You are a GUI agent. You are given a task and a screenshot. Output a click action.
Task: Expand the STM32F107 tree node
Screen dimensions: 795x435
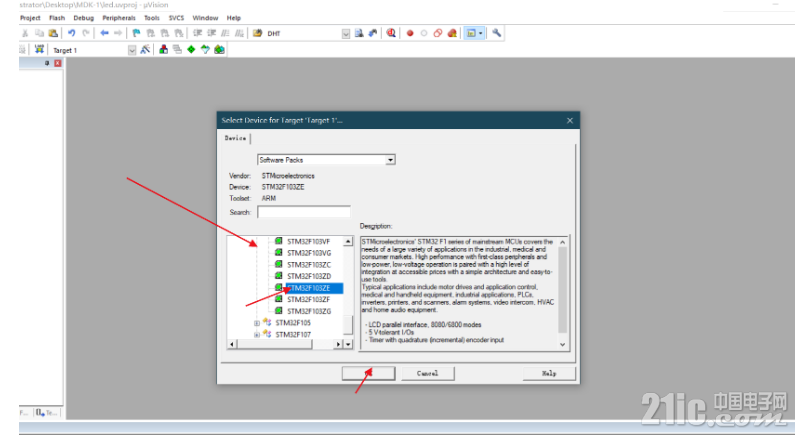tap(257, 335)
